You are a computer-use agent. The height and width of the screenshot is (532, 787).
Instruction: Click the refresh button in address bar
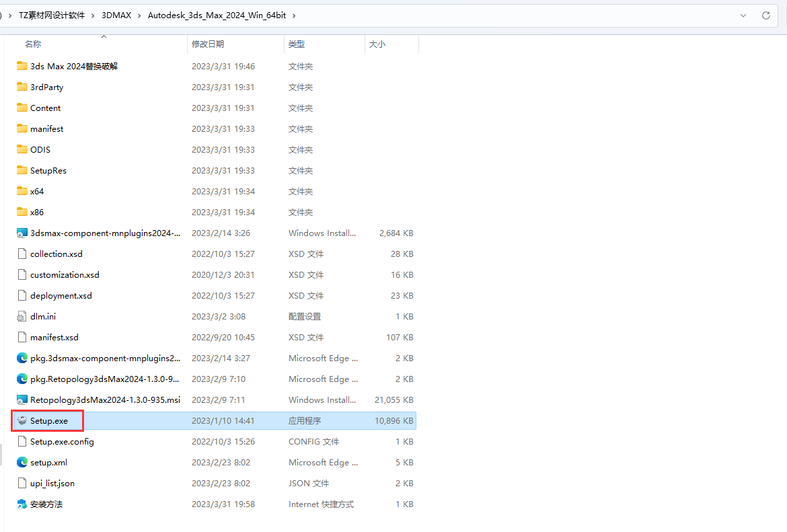click(765, 15)
